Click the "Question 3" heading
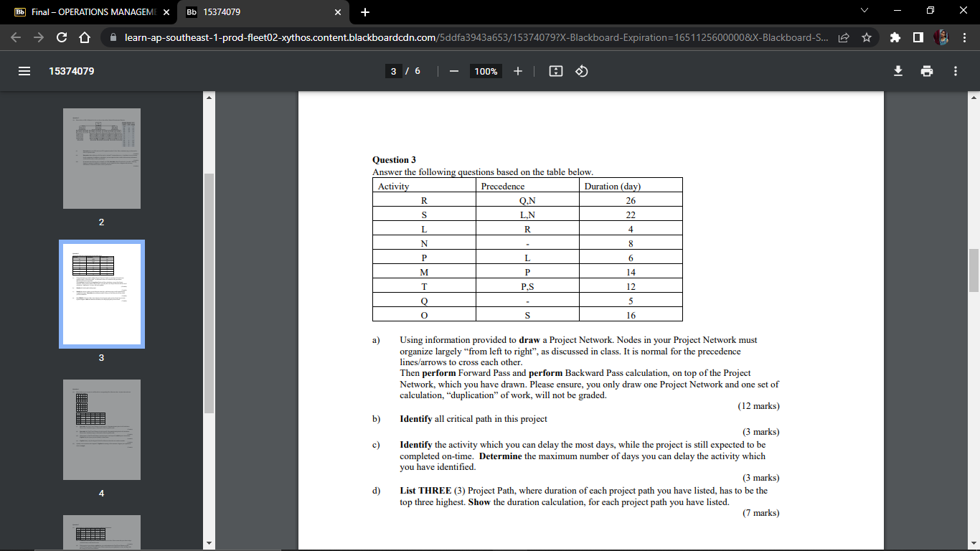This screenshot has height=551, width=980. (x=394, y=160)
